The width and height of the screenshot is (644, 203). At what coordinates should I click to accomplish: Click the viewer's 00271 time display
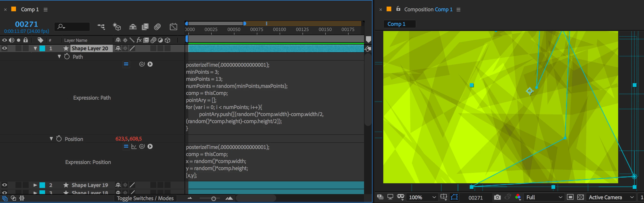click(x=476, y=198)
